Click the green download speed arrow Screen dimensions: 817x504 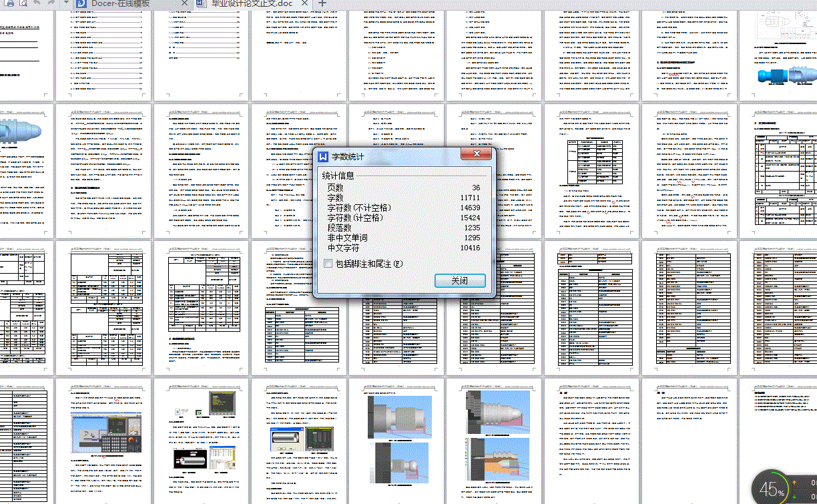(x=794, y=497)
